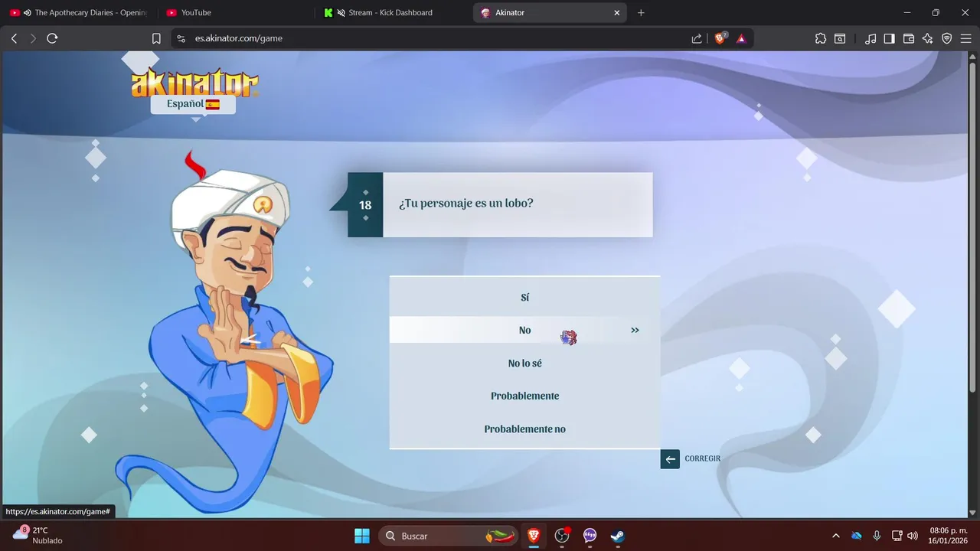Pick the "Probablemente" answer

pos(524,396)
